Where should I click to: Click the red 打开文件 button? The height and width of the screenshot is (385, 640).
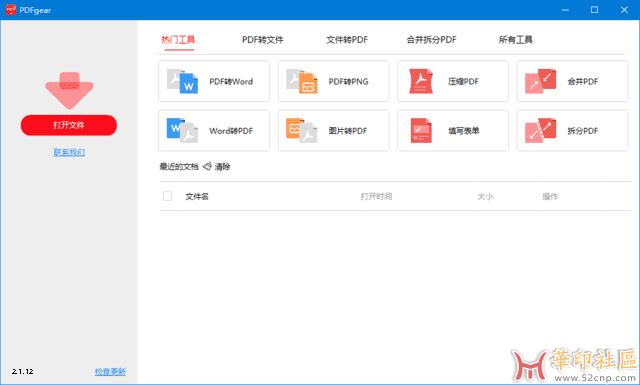pyautogui.click(x=69, y=125)
